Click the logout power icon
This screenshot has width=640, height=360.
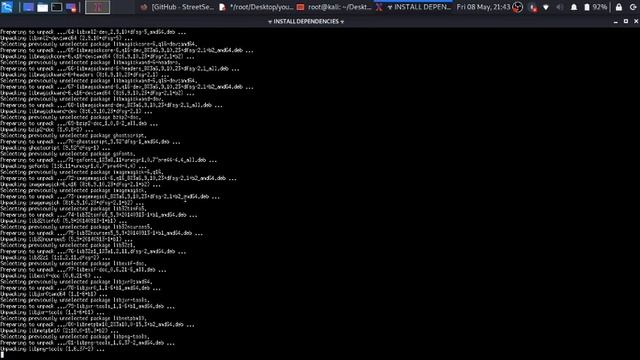(x=633, y=7)
